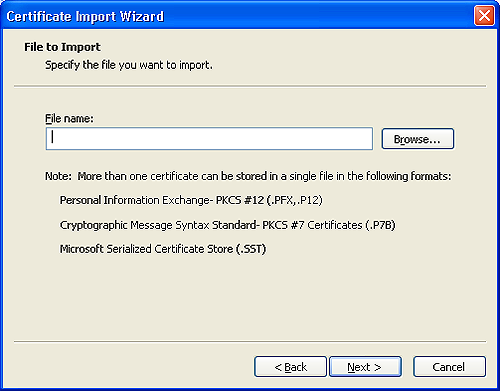Click the Cryptographic Message Syntax Standard PKCS #7 line
Image resolution: width=500 pixels, height=391 pixels.
(228, 225)
